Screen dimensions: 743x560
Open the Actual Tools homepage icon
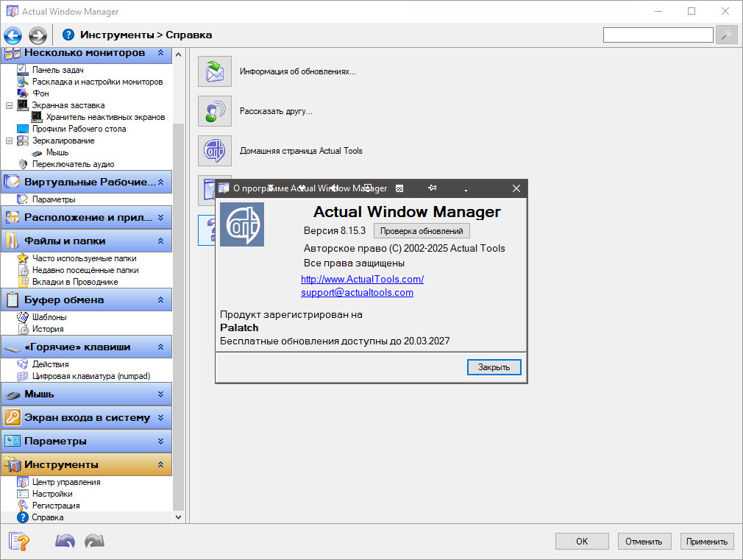click(x=215, y=151)
